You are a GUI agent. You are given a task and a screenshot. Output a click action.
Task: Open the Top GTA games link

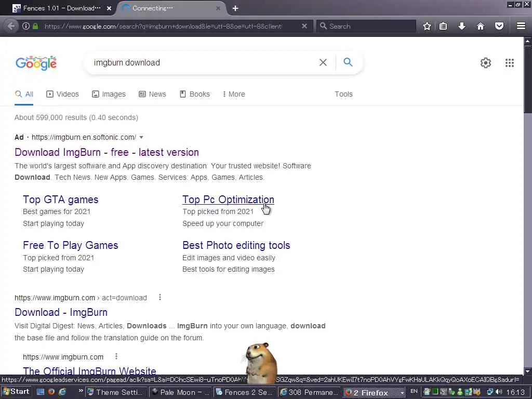(60, 199)
